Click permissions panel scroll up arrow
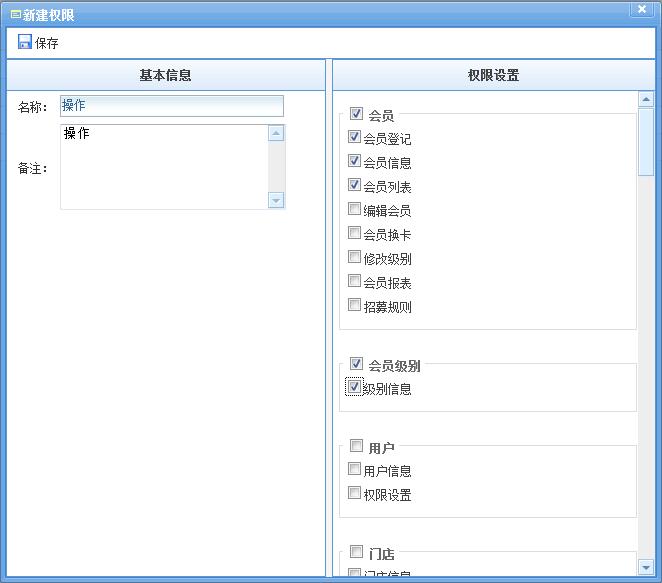This screenshot has height=583, width=662. click(646, 99)
